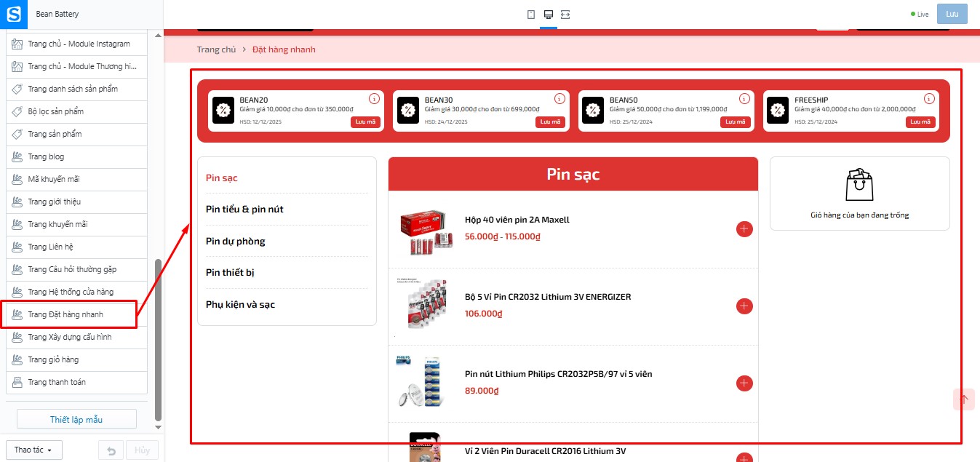Open Trang giới thiệu settings
Screen dimensions: 980x462
tap(76, 202)
